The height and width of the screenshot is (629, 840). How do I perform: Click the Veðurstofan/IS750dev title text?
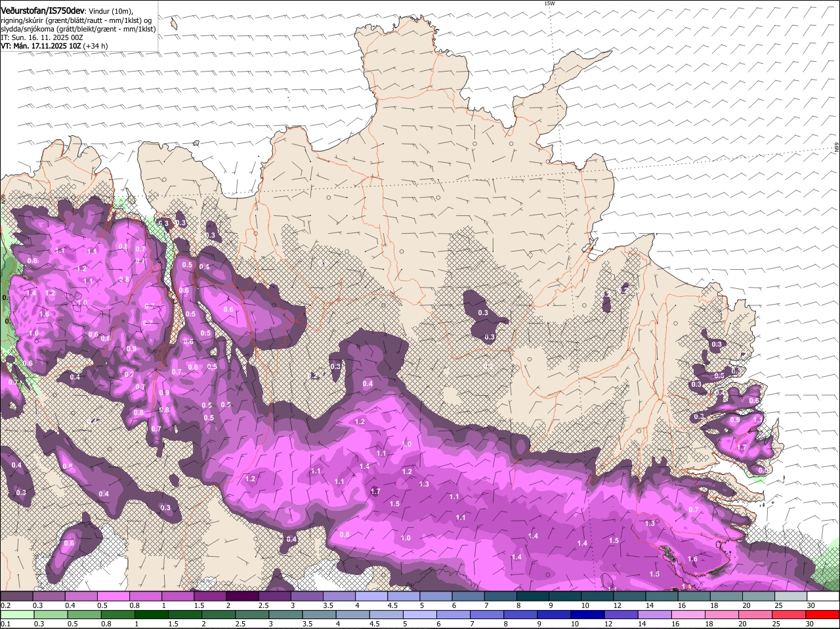tap(43, 10)
